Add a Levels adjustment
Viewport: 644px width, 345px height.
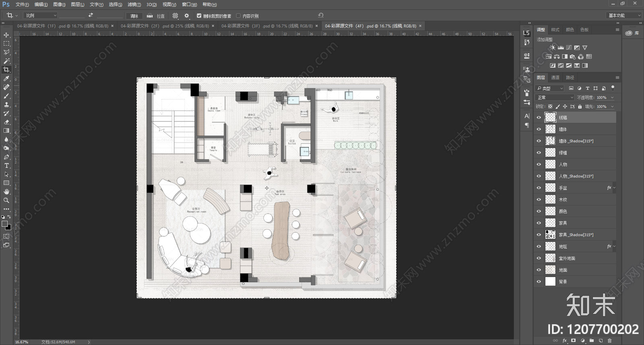point(561,47)
